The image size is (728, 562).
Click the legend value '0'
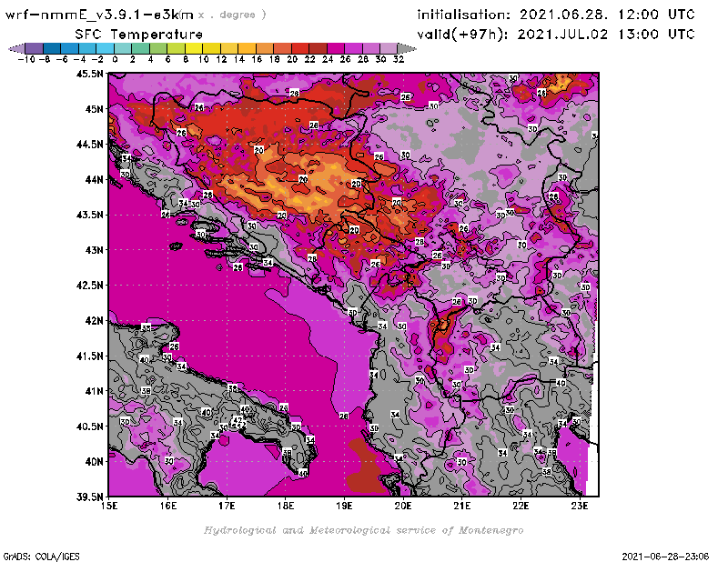(115, 59)
